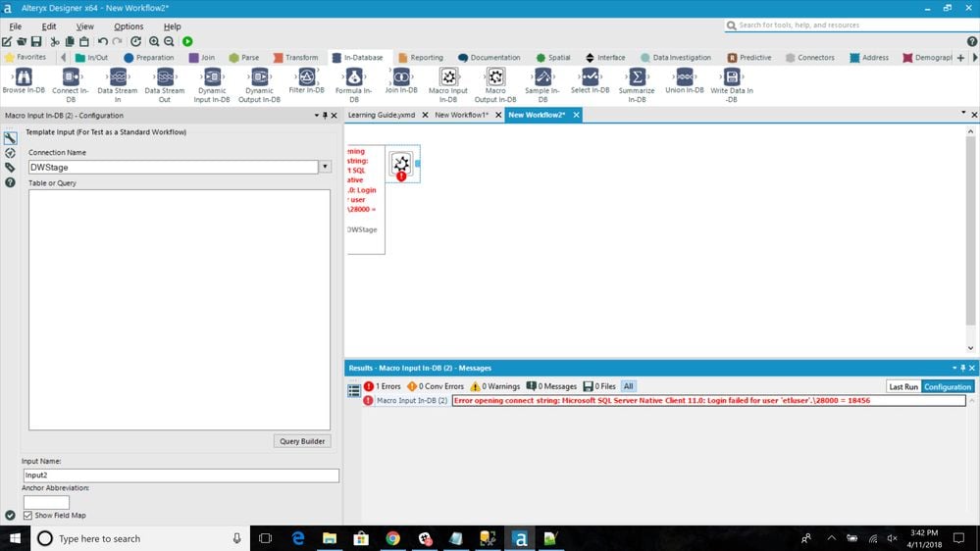Filter results to show Messages

551,386
